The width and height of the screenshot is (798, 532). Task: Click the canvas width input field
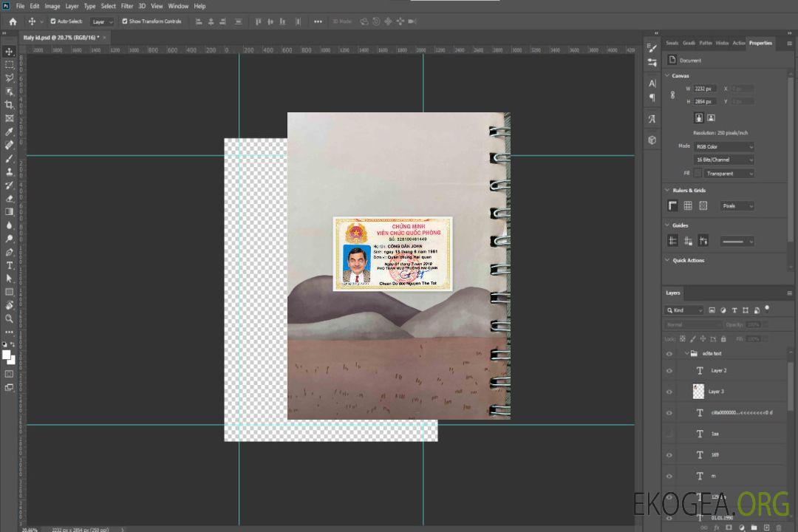(x=705, y=89)
